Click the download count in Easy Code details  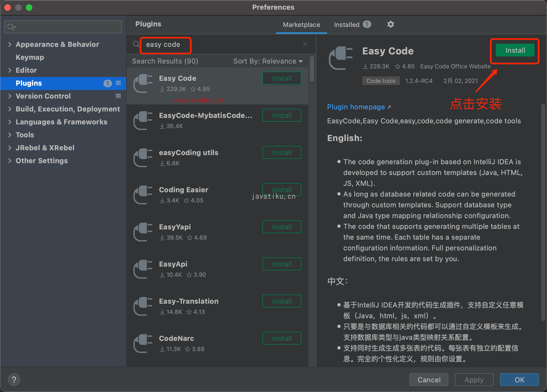(376, 66)
